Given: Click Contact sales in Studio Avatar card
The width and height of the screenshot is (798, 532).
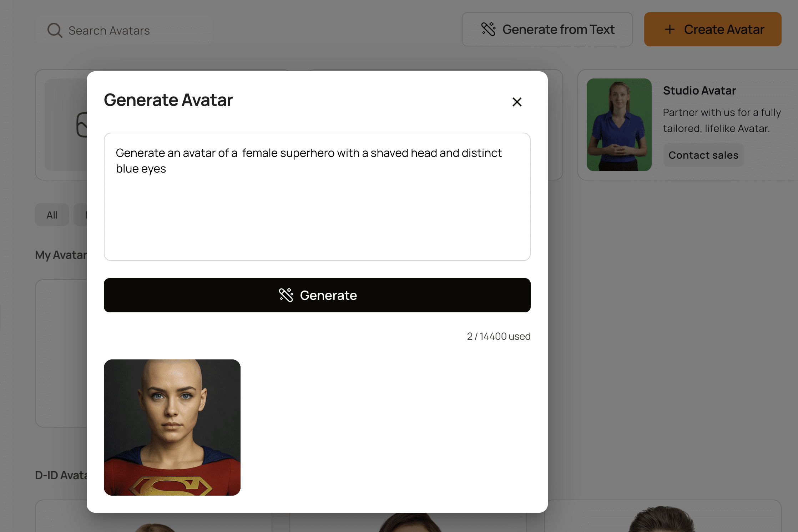Looking at the screenshot, I should pos(703,155).
